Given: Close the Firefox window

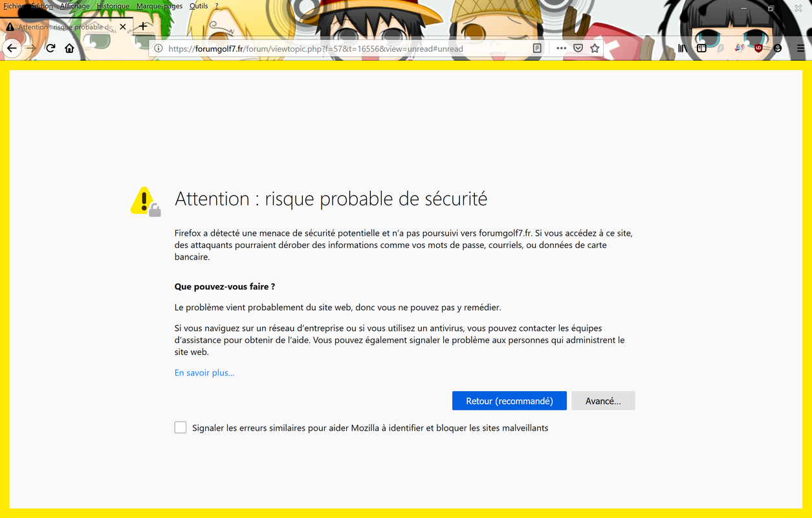Looking at the screenshot, I should coord(798,8).
